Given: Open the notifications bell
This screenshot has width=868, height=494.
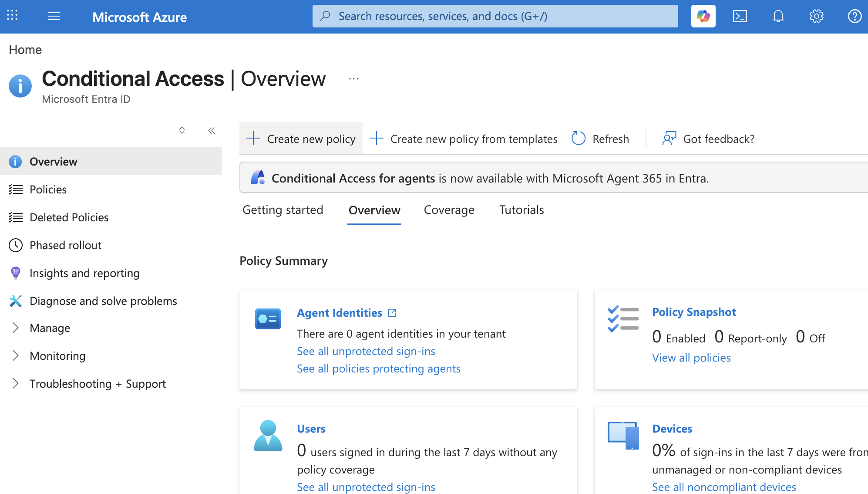Looking at the screenshot, I should coord(778,16).
